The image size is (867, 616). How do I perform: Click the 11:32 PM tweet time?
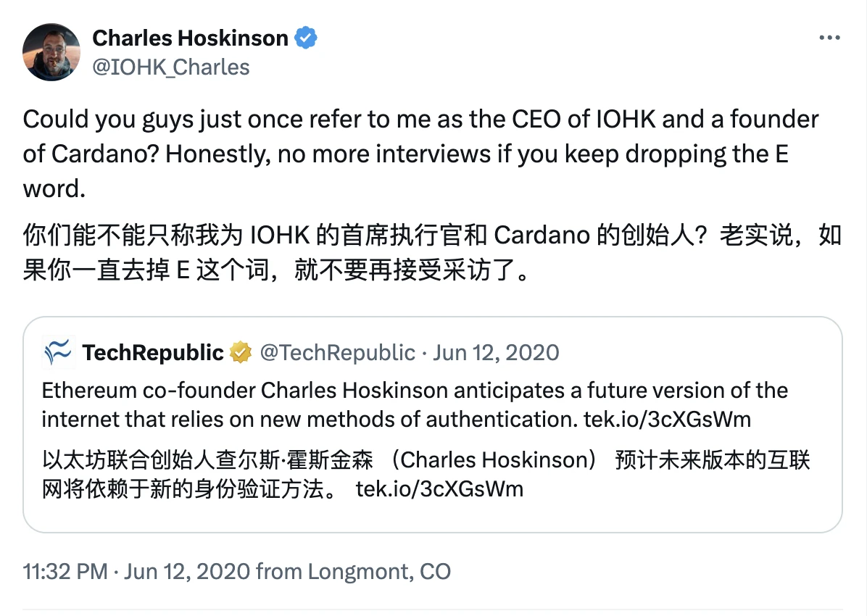[x=65, y=571]
